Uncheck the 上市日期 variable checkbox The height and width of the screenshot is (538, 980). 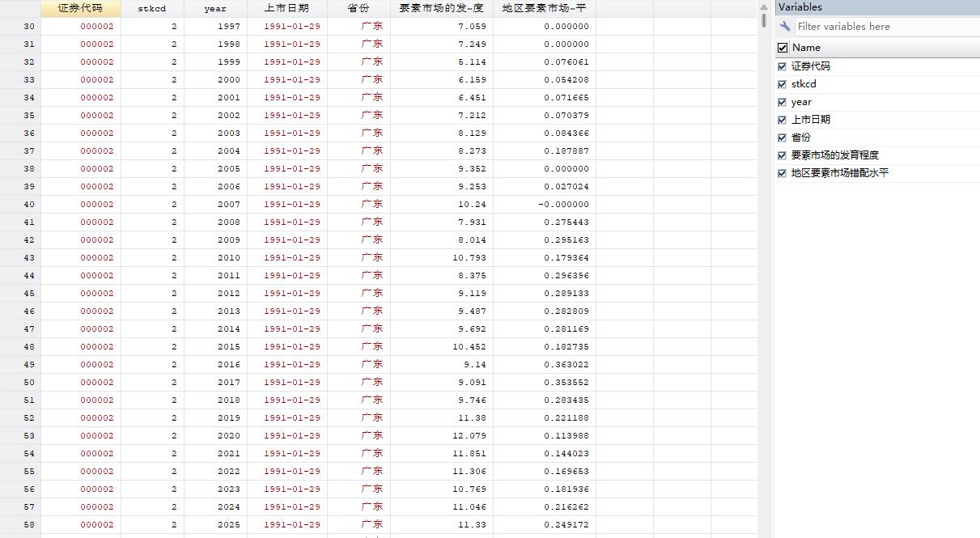[782, 120]
